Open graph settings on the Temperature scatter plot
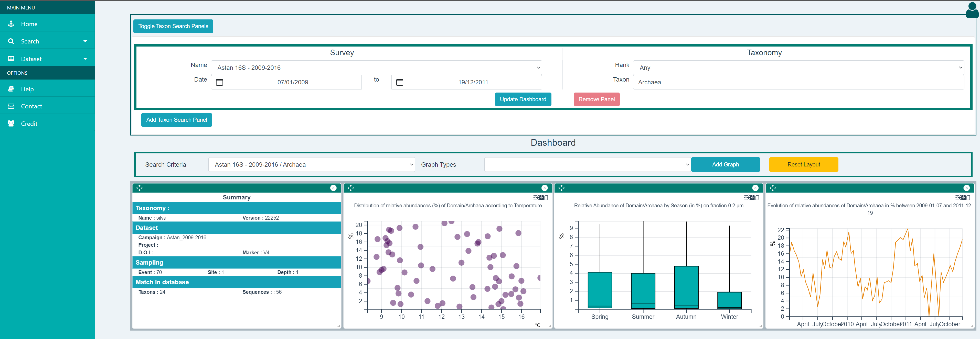 point(536,197)
